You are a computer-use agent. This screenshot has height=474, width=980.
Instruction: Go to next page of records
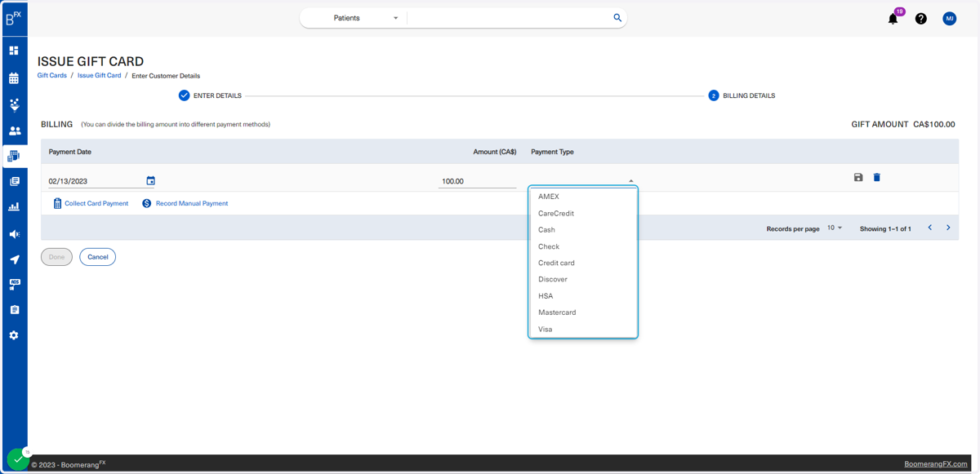pos(948,228)
